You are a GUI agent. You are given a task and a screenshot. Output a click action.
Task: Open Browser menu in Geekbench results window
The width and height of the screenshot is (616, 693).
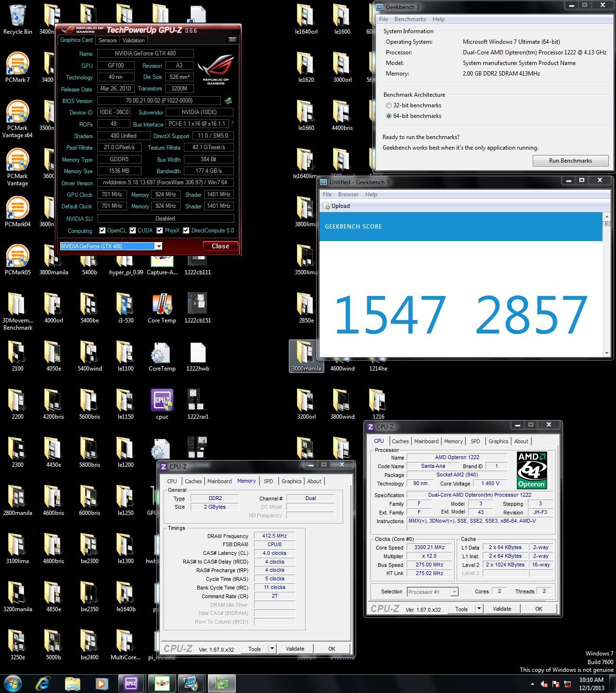348,194
